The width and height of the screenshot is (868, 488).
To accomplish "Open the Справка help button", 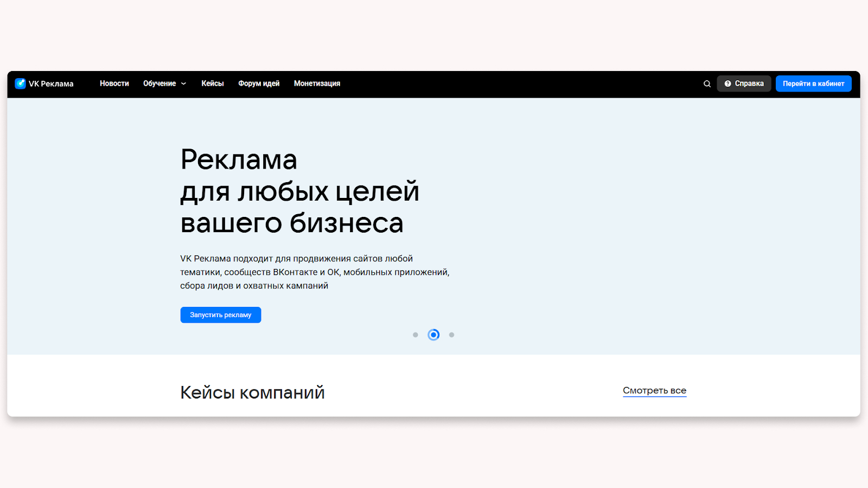I will [744, 84].
